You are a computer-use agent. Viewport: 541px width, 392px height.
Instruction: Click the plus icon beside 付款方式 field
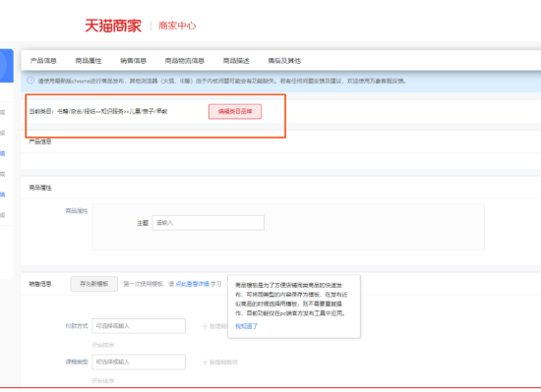pos(205,326)
